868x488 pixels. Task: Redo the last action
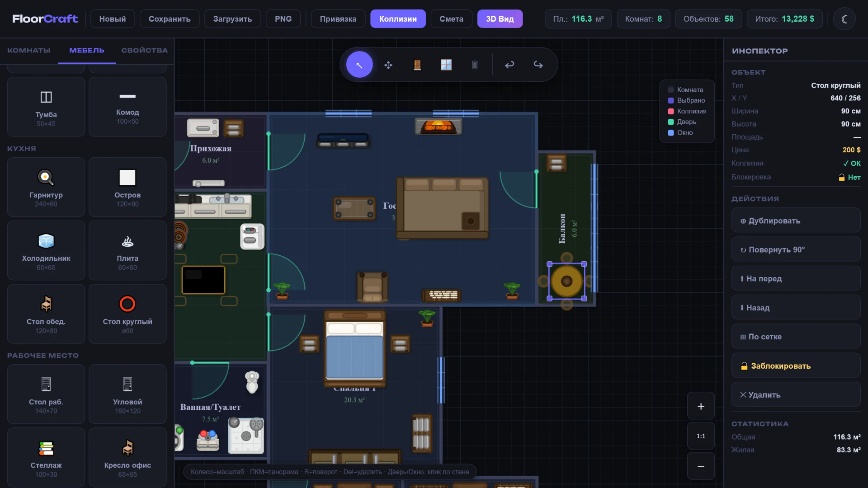coord(538,65)
